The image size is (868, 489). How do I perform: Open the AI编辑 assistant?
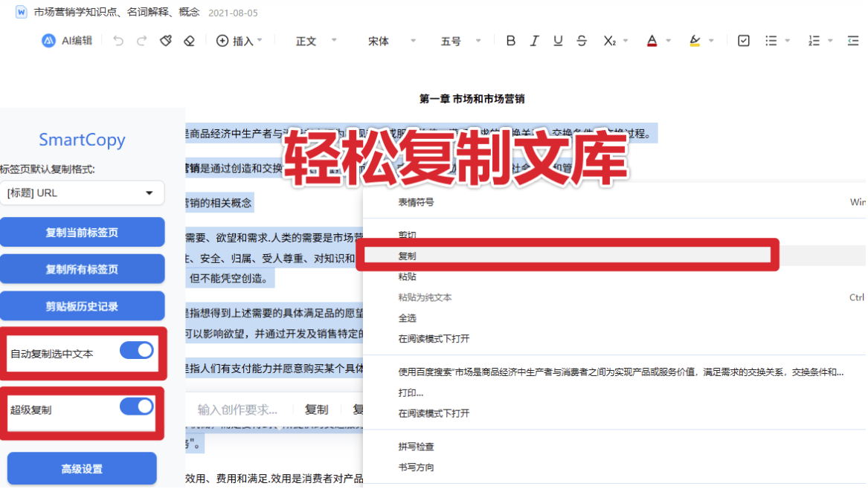(x=65, y=40)
